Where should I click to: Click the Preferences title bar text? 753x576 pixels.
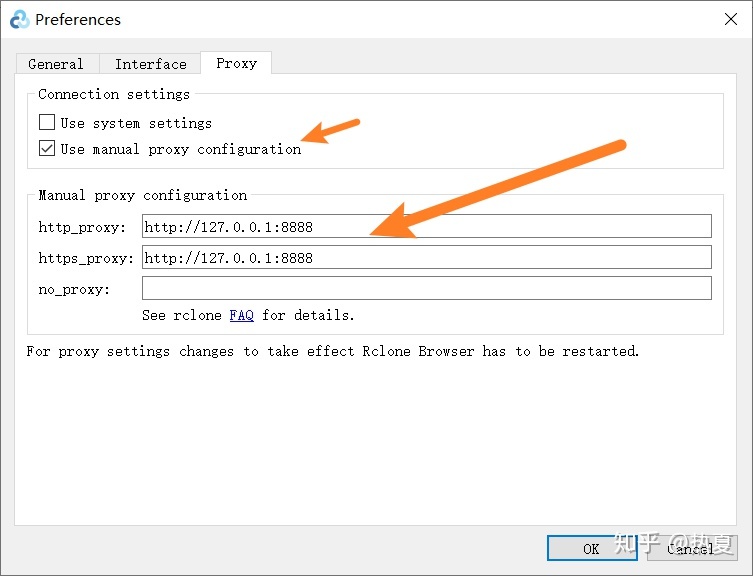click(78, 19)
